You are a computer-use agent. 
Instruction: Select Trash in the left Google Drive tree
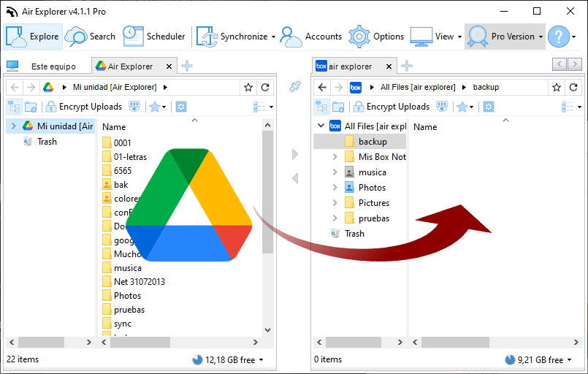[47, 142]
